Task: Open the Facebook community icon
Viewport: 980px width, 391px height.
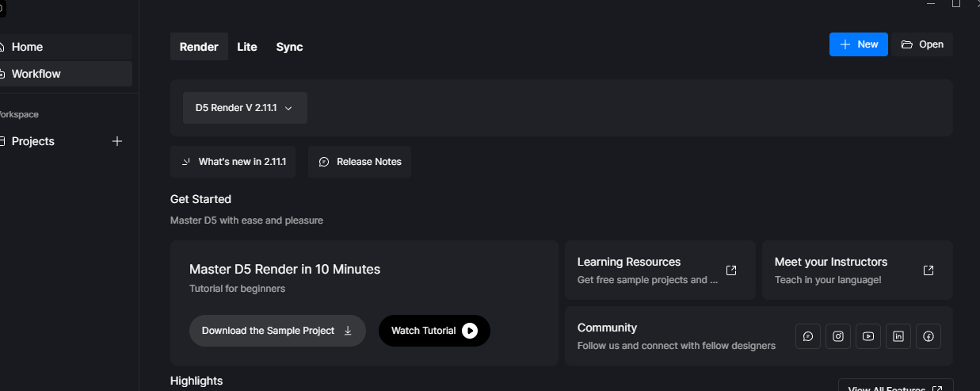Action: [929, 336]
